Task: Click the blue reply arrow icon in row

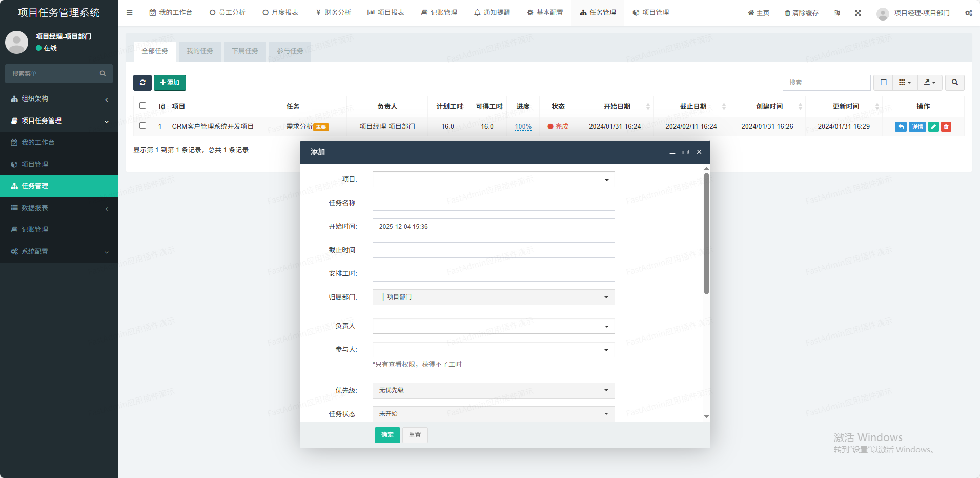Action: tap(901, 127)
